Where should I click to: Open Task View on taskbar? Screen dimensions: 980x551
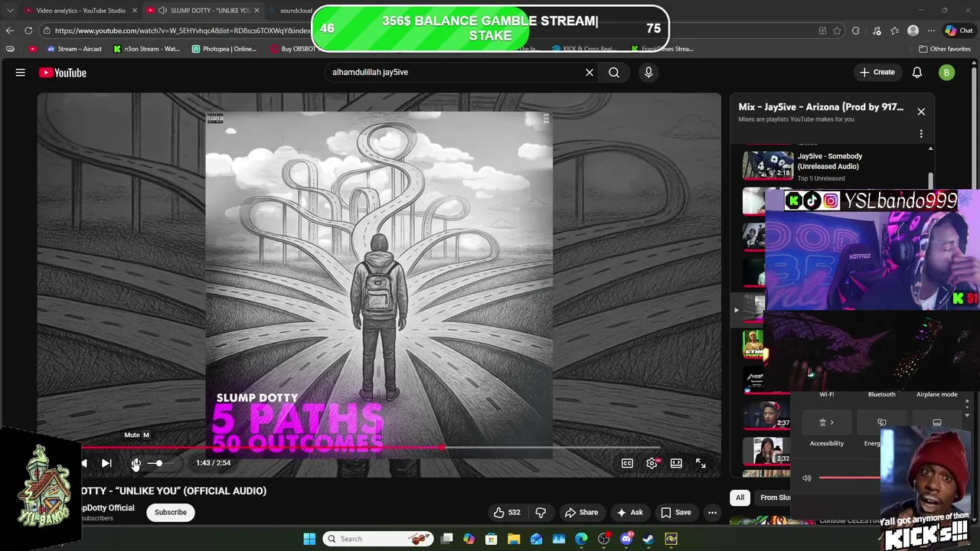[x=447, y=539]
